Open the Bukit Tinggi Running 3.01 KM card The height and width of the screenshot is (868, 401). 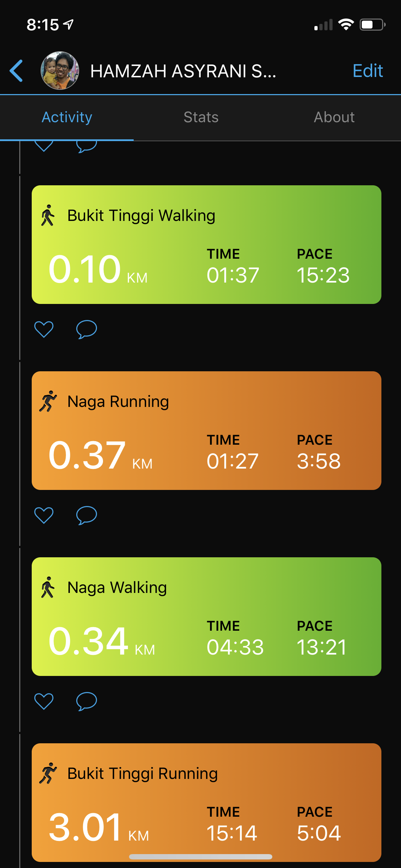pyautogui.click(x=206, y=802)
